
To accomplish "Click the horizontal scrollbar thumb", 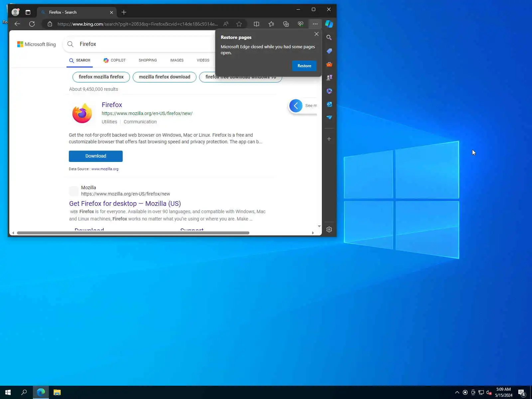I will coord(133,233).
